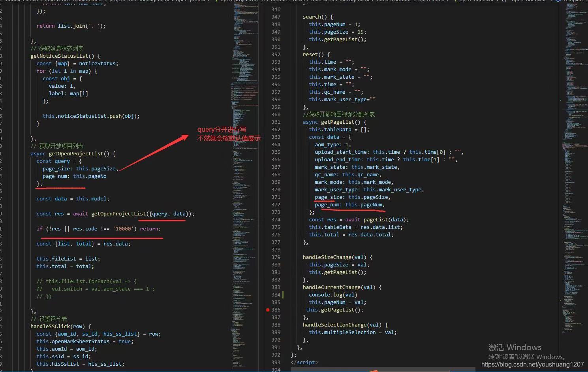
Task: Click 'async getPageList() {' definition
Action: click(x=334, y=122)
